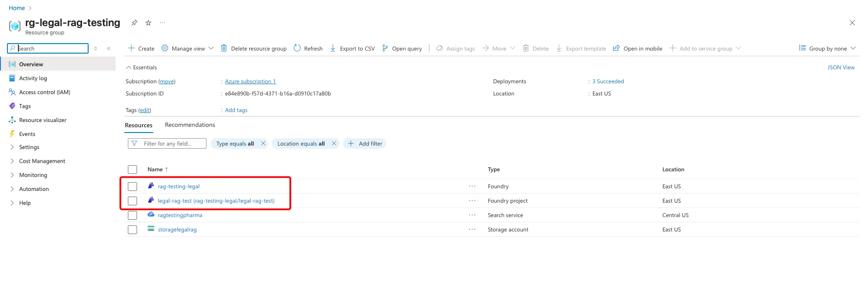Click Open query toolbar button
The width and height of the screenshot is (868, 306).
[402, 48]
